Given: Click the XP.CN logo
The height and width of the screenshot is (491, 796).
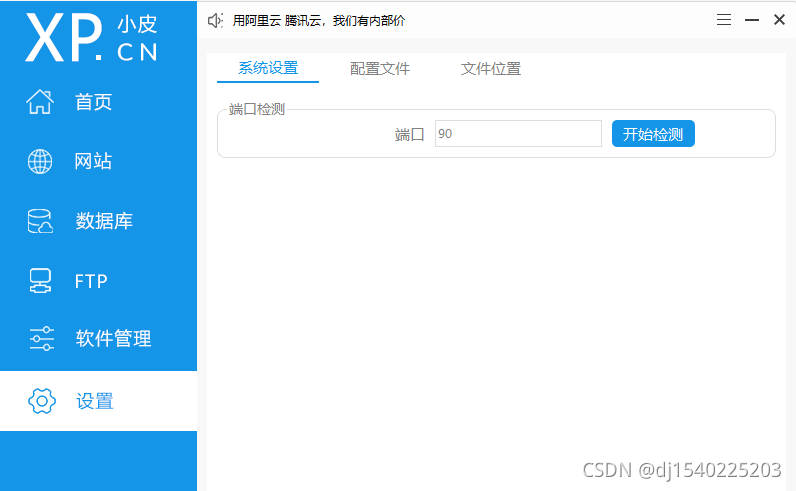Looking at the screenshot, I should point(91,38).
